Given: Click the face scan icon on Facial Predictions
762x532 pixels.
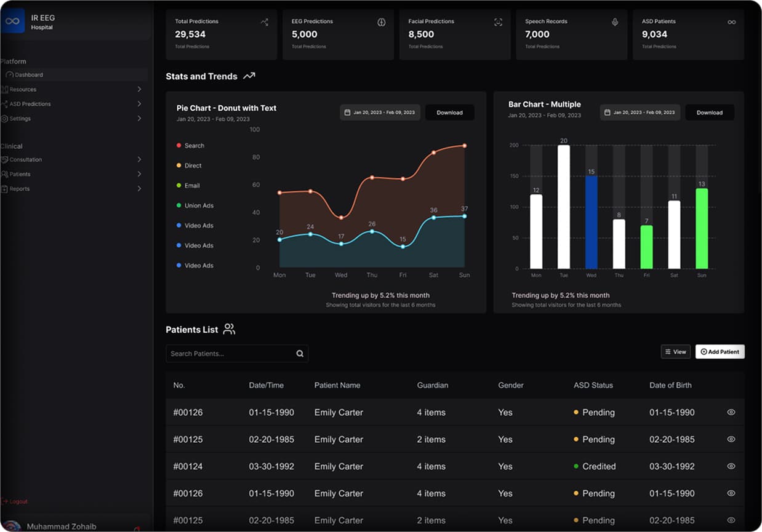Looking at the screenshot, I should click(x=498, y=22).
